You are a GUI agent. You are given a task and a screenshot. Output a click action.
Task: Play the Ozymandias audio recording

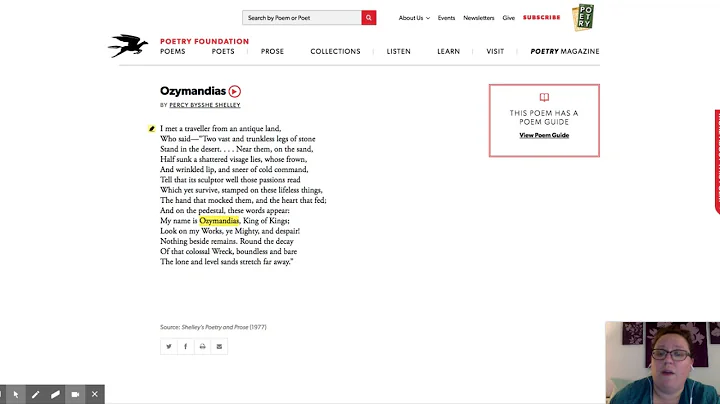(235, 91)
